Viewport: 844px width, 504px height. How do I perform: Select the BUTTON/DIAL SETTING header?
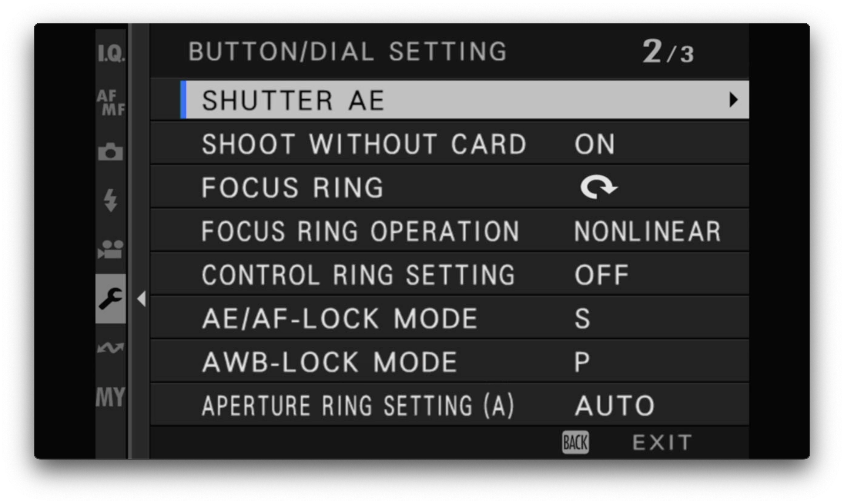click(347, 51)
